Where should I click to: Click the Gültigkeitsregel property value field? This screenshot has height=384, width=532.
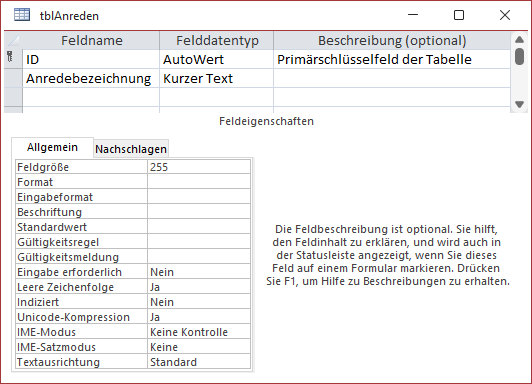199,242
